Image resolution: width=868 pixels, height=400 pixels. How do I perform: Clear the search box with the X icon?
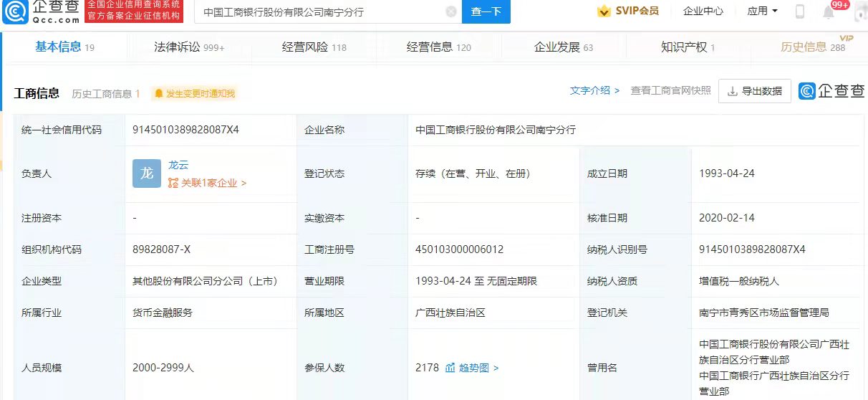[x=451, y=11]
